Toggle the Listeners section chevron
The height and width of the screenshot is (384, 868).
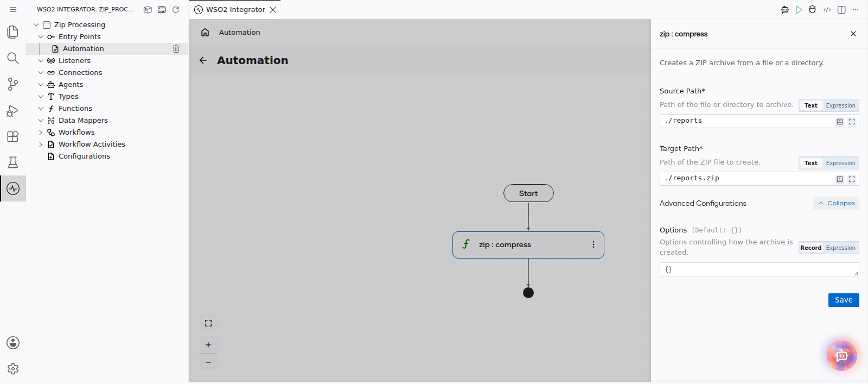pos(41,61)
